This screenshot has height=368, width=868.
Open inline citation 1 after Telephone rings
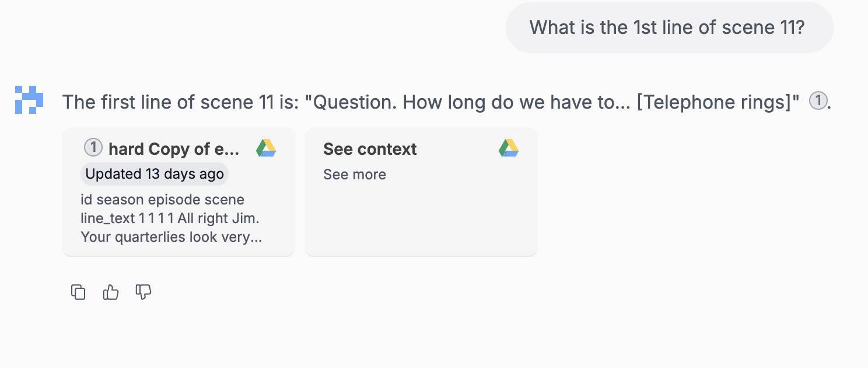[x=818, y=102]
